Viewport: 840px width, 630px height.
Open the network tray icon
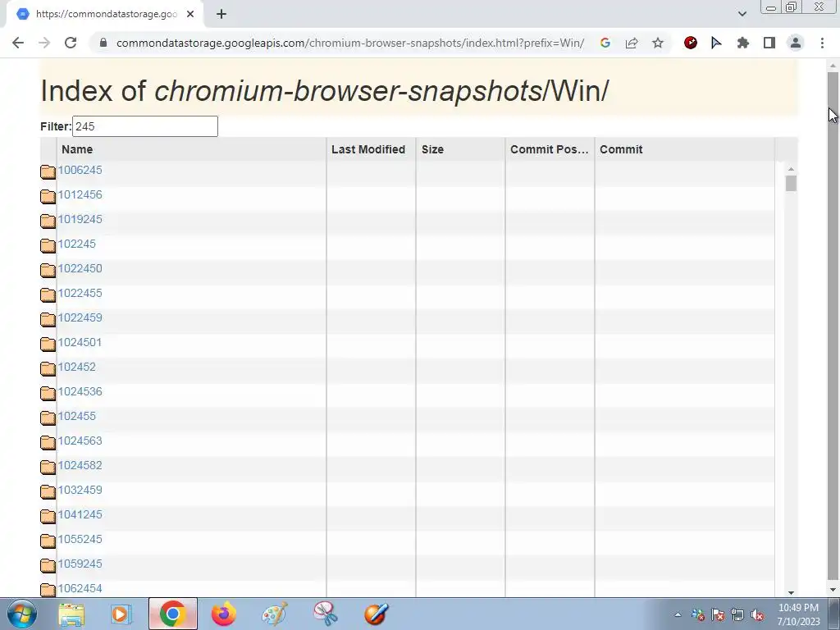point(737,615)
